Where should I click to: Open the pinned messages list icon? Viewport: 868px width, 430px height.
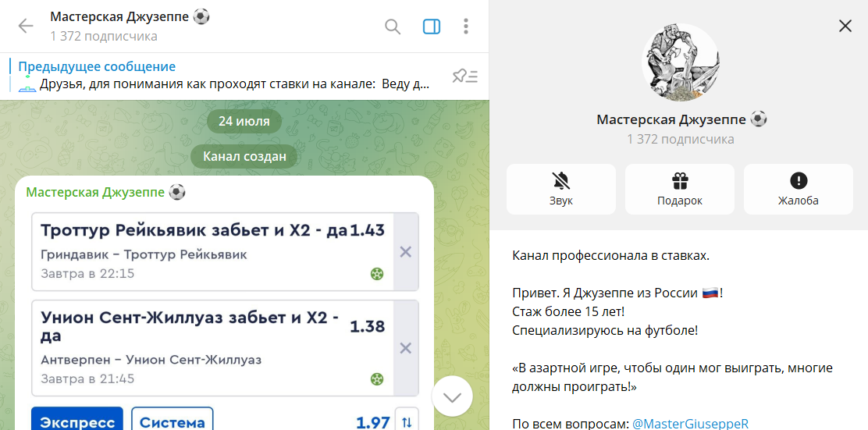[465, 76]
